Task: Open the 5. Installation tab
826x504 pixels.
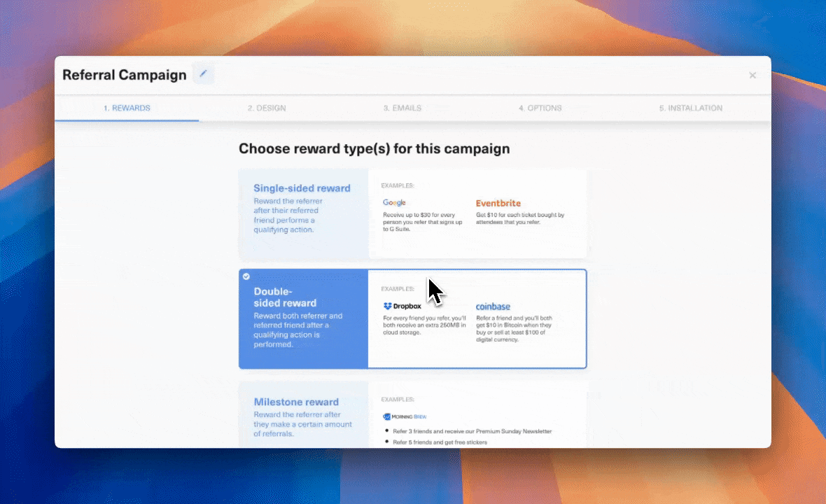Action: pos(690,108)
